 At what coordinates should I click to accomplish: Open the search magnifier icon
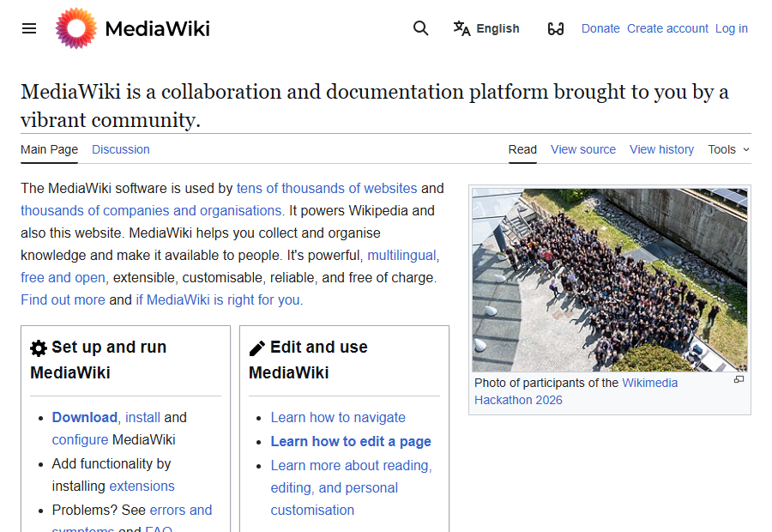point(420,28)
